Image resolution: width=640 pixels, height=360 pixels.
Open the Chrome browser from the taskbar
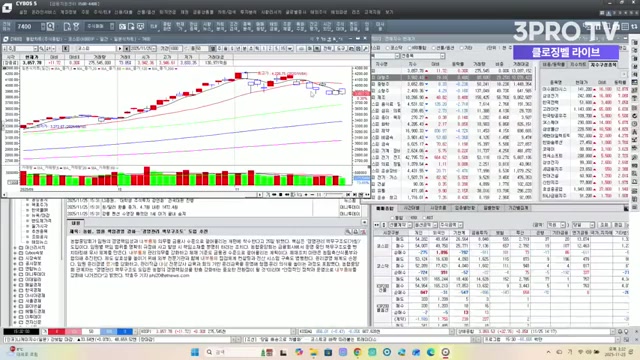[x=358, y=352]
